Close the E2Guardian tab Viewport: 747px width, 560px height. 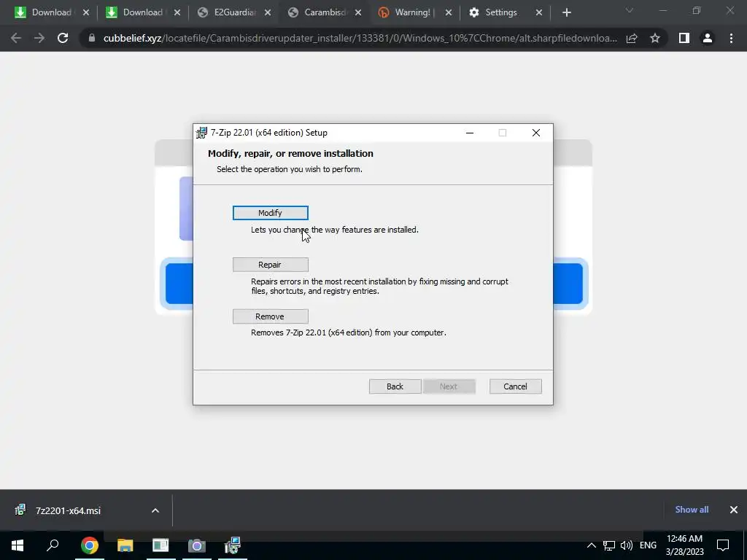[268, 13]
